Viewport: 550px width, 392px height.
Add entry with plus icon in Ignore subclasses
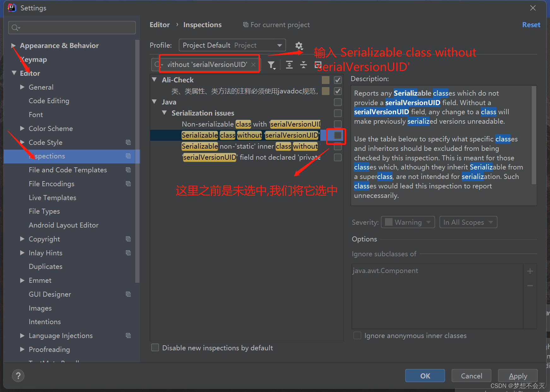click(530, 271)
